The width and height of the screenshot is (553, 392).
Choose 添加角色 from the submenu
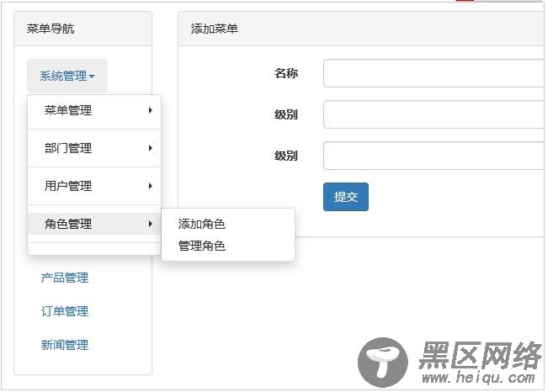(x=228, y=224)
